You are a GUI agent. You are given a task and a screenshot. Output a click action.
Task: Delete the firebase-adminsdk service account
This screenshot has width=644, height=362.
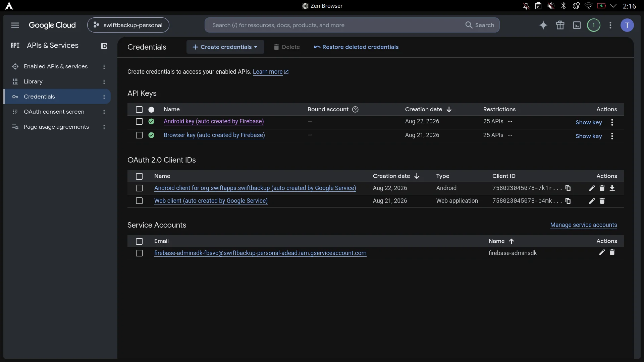click(612, 252)
